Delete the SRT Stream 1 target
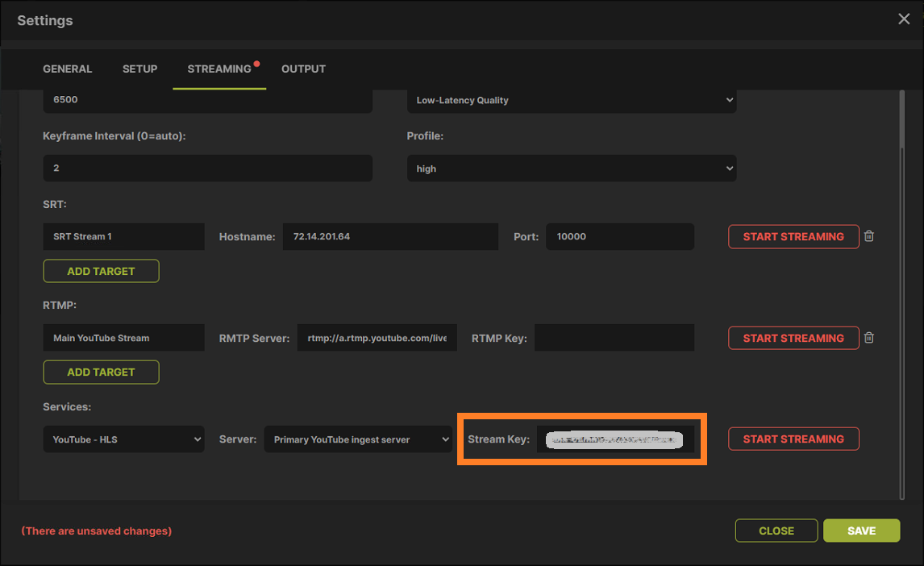 point(868,236)
